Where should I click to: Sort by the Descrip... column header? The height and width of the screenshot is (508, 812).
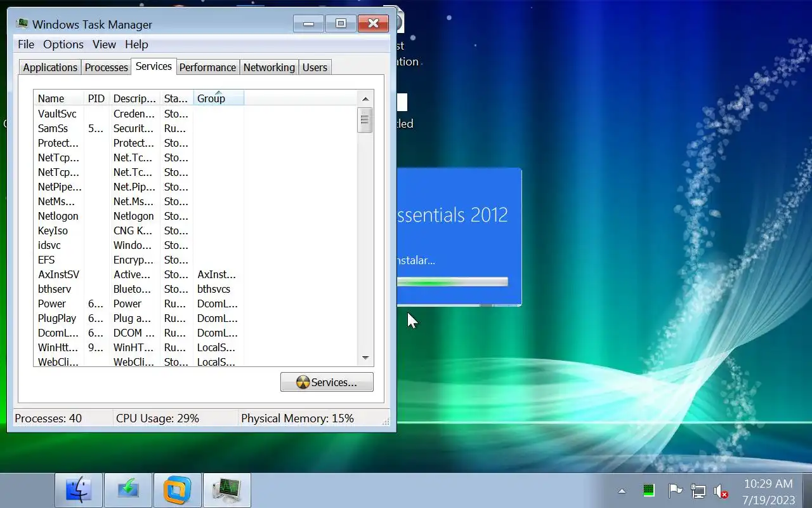134,98
